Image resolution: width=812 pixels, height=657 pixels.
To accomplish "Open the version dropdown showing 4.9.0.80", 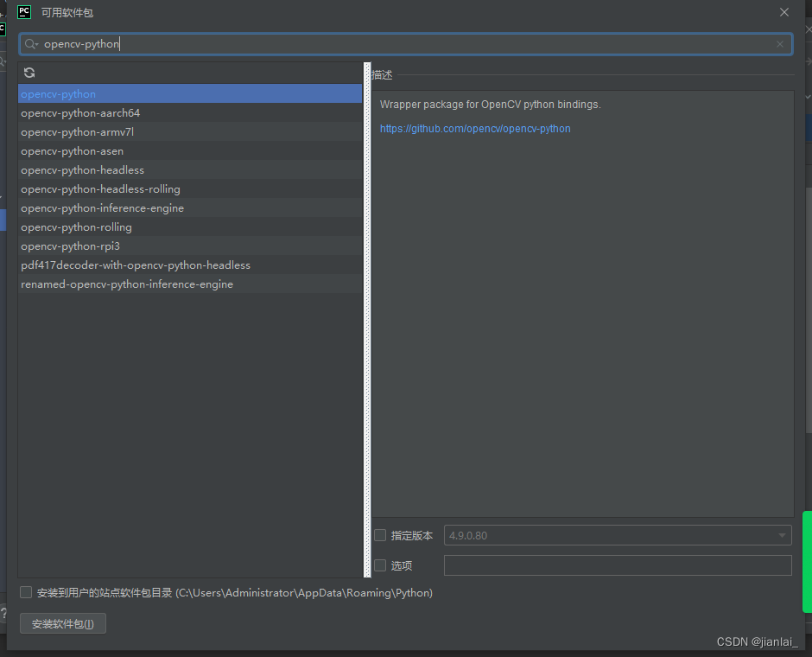I will [782, 535].
